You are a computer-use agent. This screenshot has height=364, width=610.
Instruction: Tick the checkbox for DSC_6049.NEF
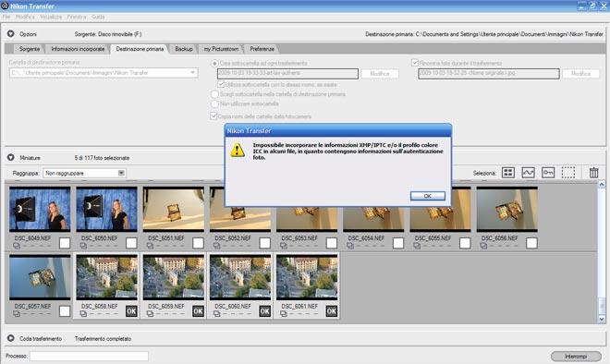(65, 243)
